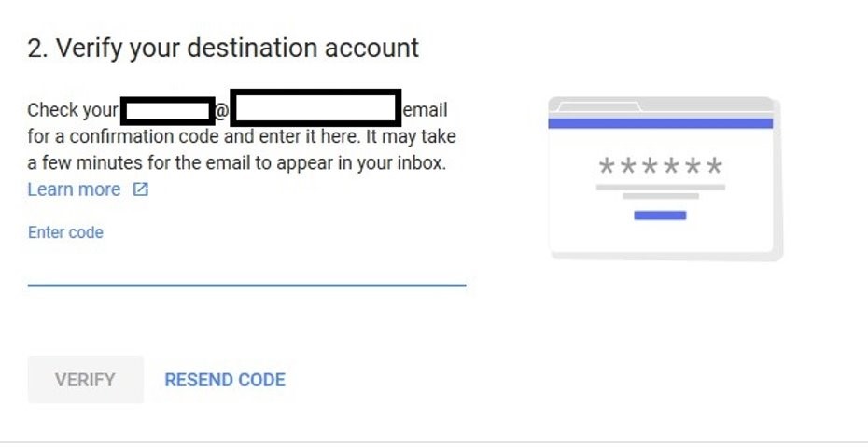This screenshot has width=868, height=447.
Task: Click the gray underline beneath the asterisks
Action: pyautogui.click(x=661, y=188)
